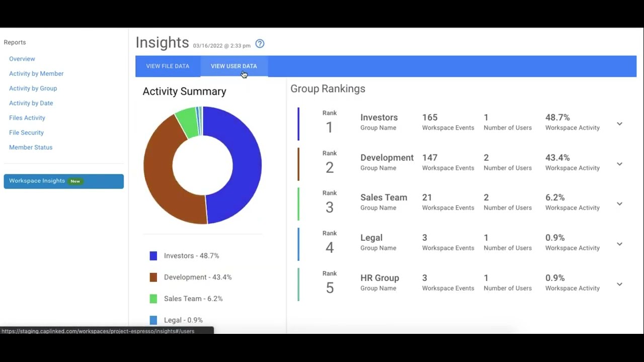Click the light blue Legal legend swatch
The width and height of the screenshot is (644, 362).
153,320
